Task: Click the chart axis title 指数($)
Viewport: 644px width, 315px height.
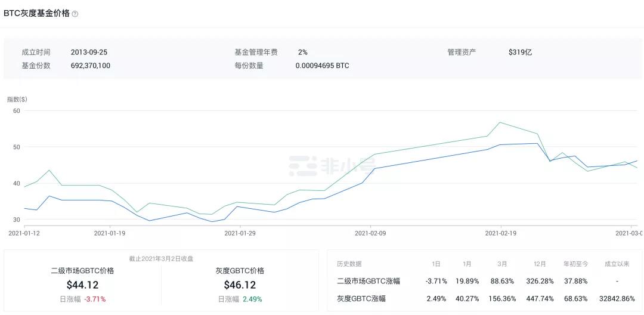Action: click(17, 99)
